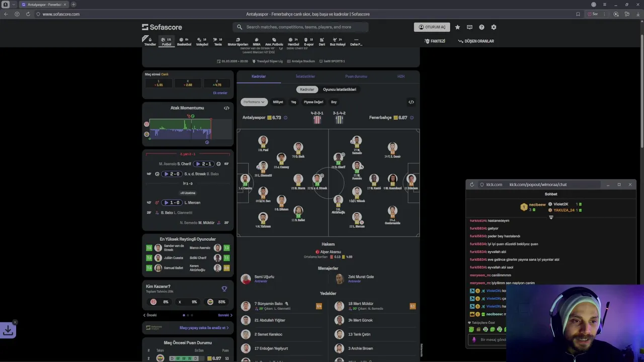Open substitute 7 Bünyamin Balcı row

pos(282,306)
